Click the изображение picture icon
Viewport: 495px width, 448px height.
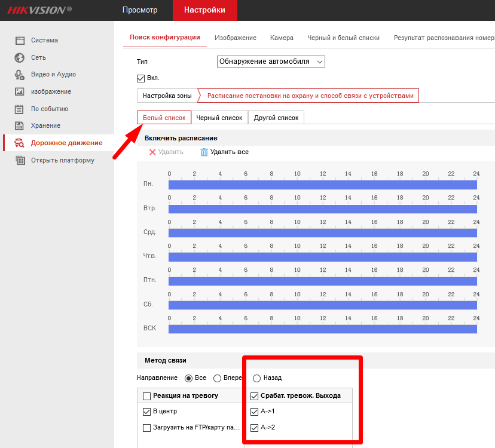pyautogui.click(x=20, y=91)
